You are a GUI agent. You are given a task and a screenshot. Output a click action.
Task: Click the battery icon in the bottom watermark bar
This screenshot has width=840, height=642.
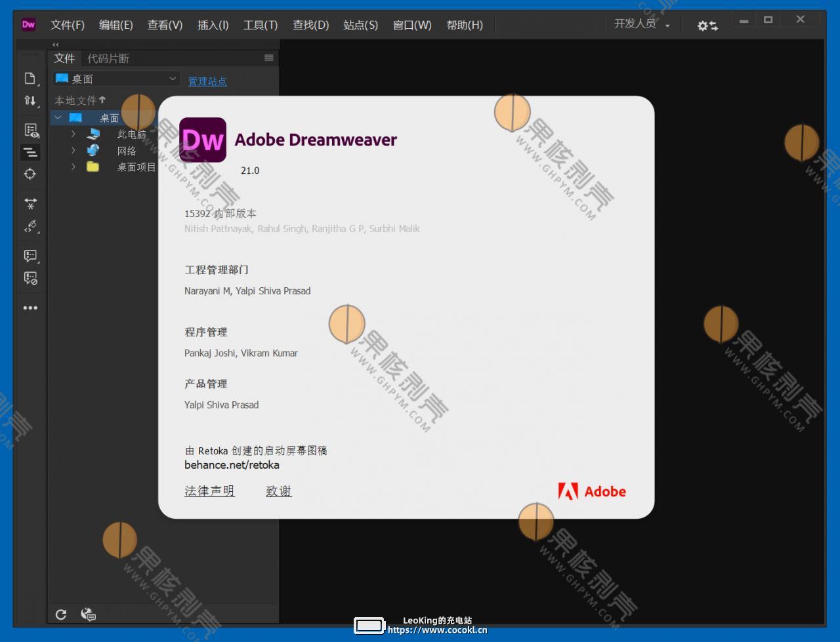[x=369, y=626]
